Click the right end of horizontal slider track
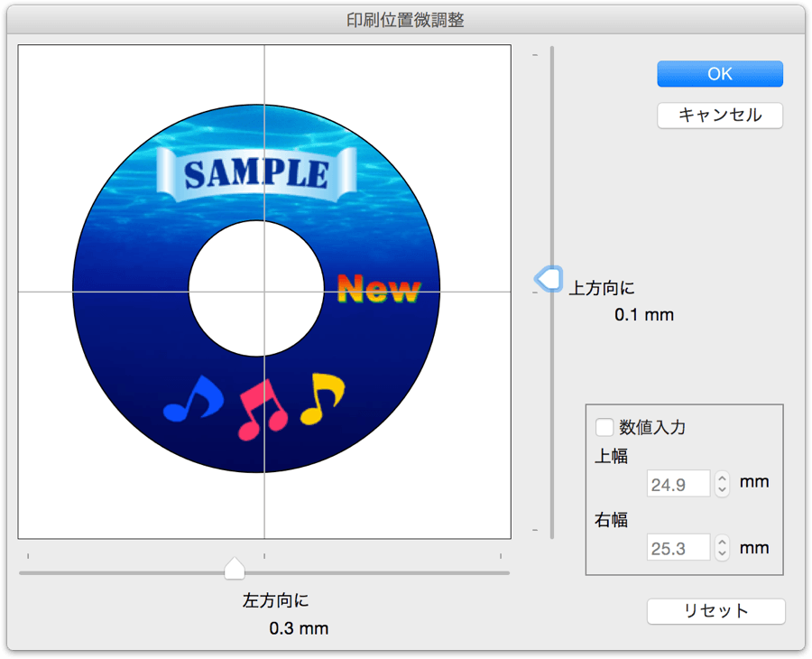The width and height of the screenshot is (812, 659). coord(505,573)
